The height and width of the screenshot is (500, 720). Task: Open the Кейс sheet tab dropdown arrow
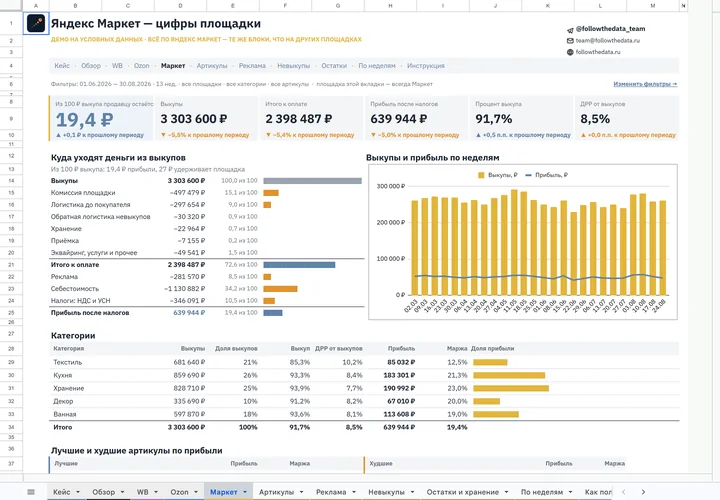click(78, 492)
